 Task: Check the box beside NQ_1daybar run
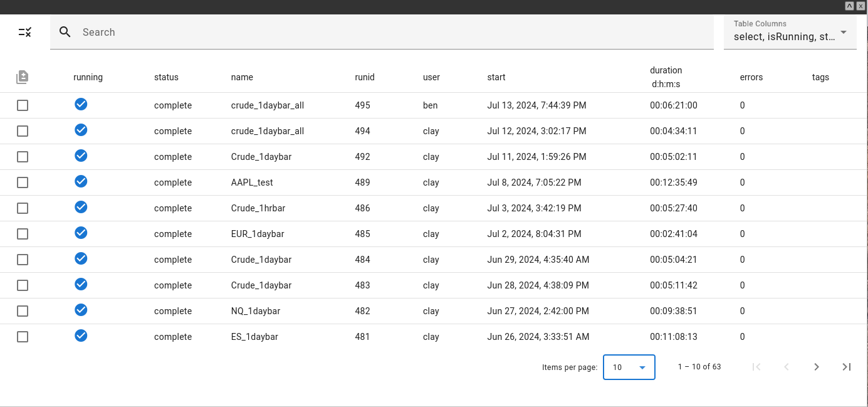point(23,311)
